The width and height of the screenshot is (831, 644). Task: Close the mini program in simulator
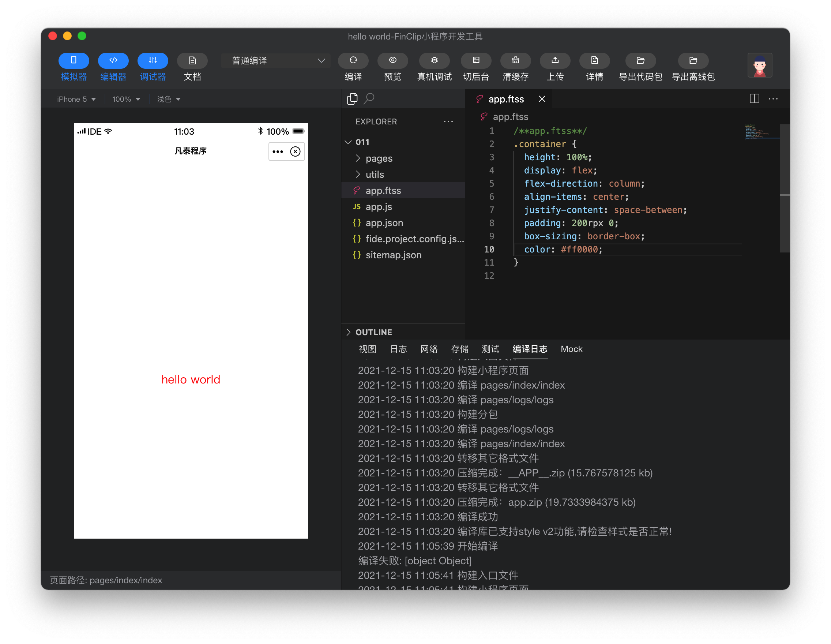click(295, 151)
